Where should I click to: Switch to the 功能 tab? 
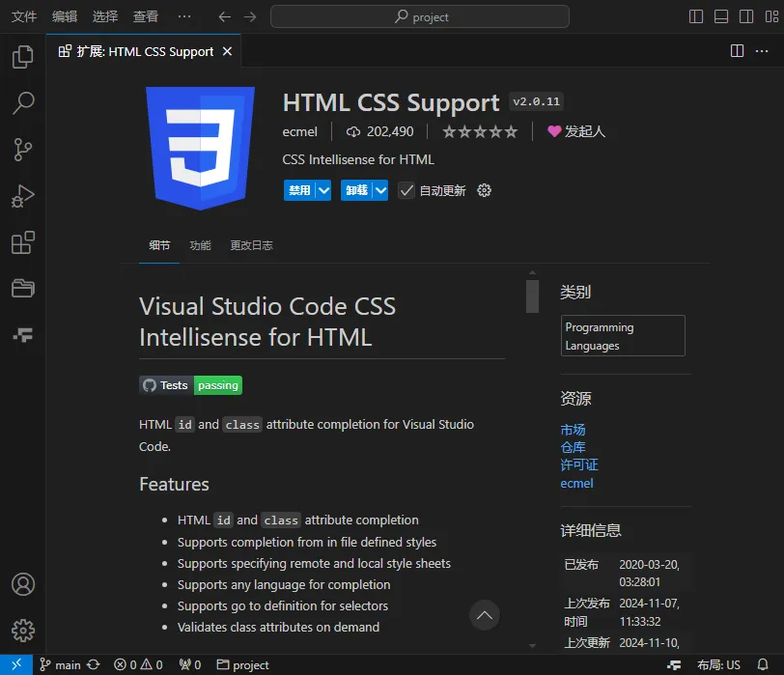click(200, 245)
